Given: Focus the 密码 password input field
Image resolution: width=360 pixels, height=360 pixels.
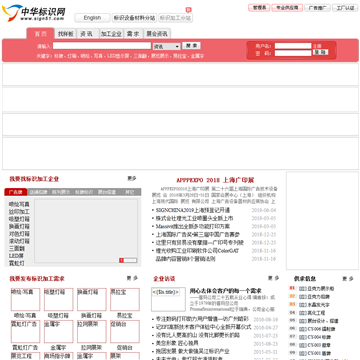Looking at the screenshot, I should (293, 53).
